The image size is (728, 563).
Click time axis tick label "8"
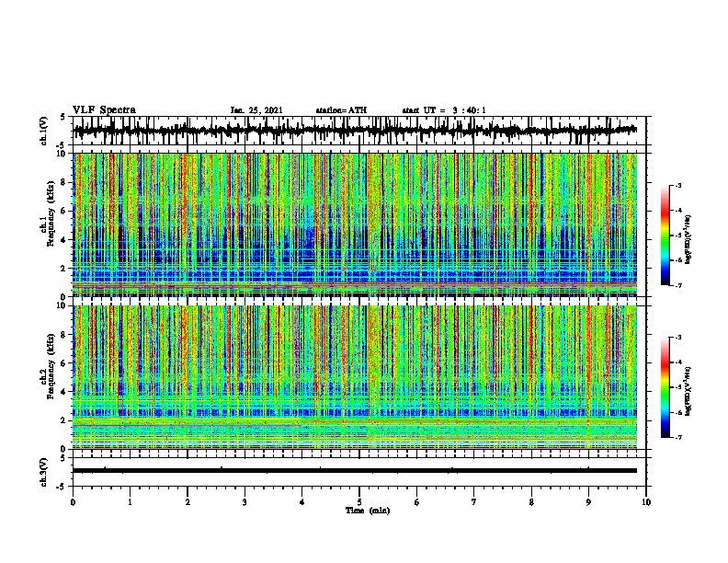coord(531,502)
